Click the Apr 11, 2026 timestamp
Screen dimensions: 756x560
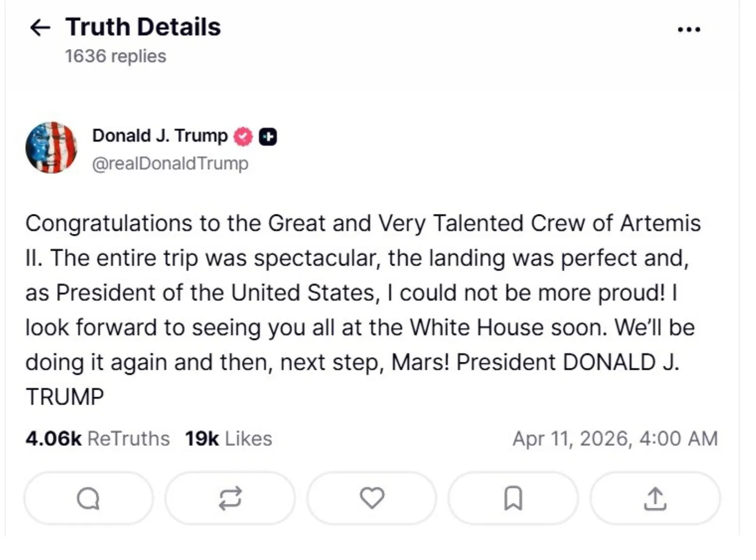click(615, 439)
